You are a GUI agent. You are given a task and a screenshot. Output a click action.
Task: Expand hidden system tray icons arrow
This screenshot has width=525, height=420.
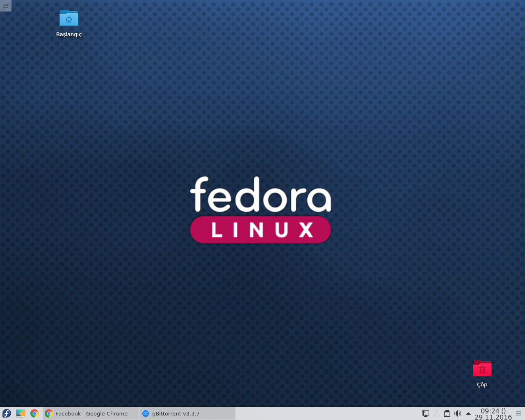(468, 413)
